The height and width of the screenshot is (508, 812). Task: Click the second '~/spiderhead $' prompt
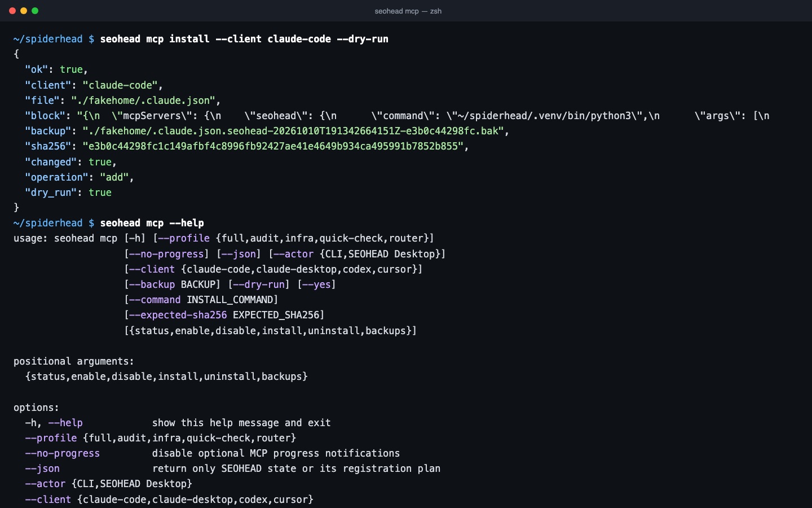tap(54, 223)
